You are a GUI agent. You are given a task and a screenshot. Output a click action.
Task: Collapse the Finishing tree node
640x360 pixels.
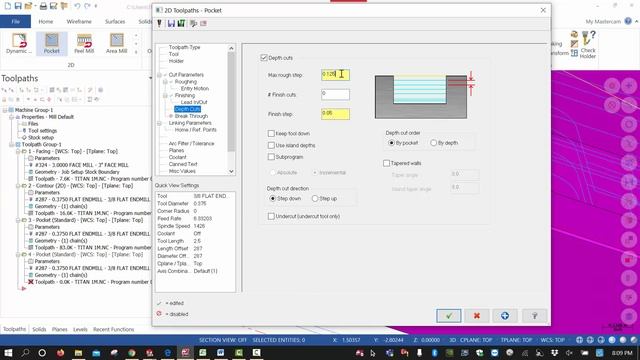(165, 96)
